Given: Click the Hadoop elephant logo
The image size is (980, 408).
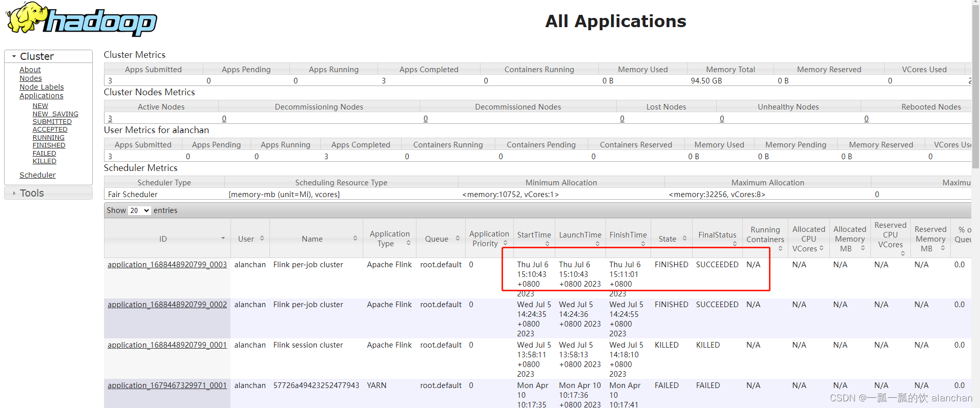Looking at the screenshot, I should coord(81,19).
